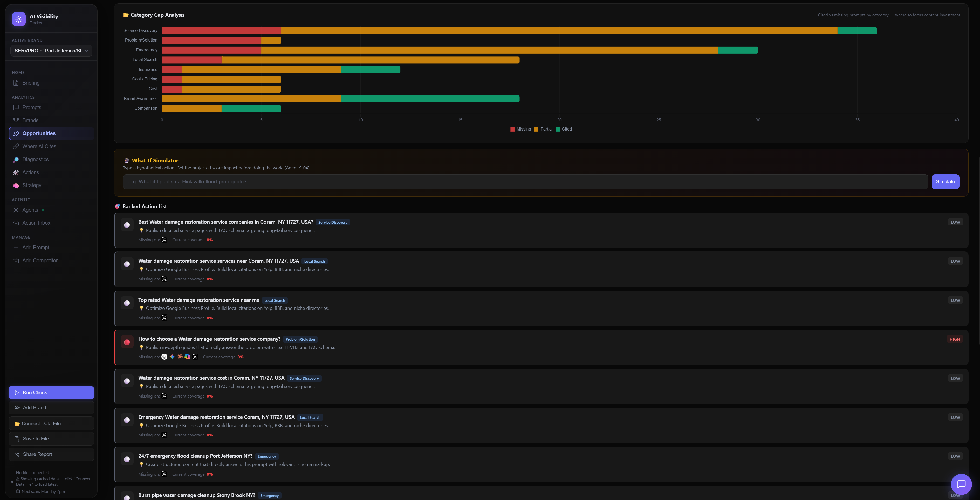Click the AI Visibility Tracker logo icon
Image resolution: width=980 pixels, height=500 pixels.
[19, 19]
